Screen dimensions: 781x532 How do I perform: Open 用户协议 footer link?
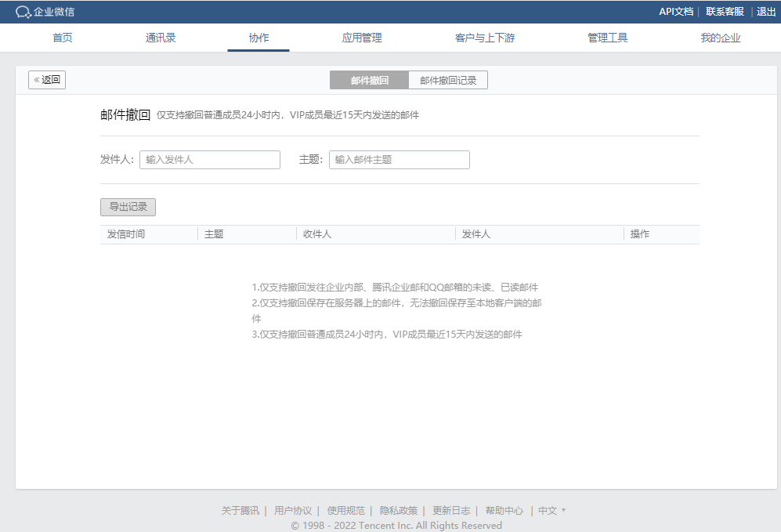(293, 511)
